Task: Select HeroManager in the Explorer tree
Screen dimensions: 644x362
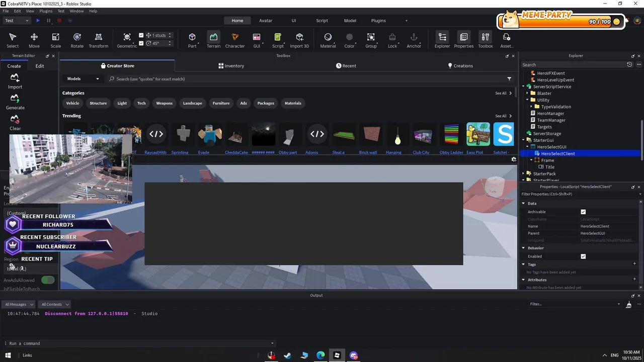Action: (x=550, y=114)
